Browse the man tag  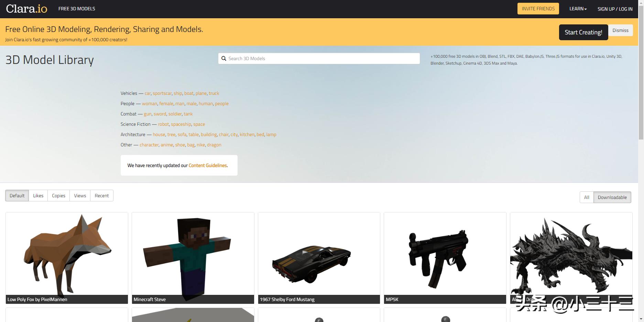click(x=180, y=103)
